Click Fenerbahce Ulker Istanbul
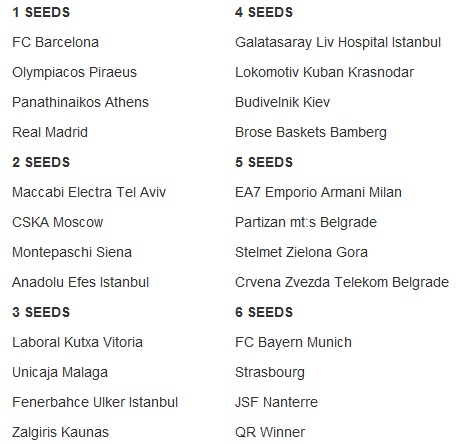This screenshot has width=459, height=444. pyautogui.click(x=95, y=402)
